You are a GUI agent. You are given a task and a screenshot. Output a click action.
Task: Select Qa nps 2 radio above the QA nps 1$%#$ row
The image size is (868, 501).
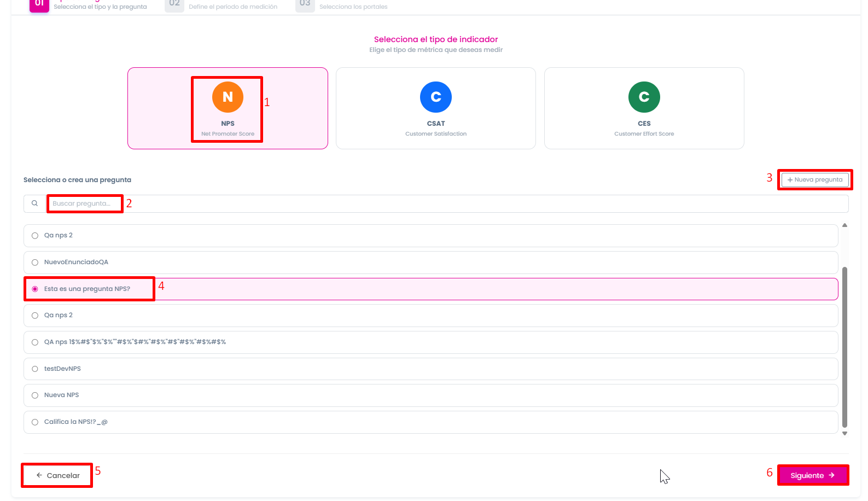(x=35, y=316)
